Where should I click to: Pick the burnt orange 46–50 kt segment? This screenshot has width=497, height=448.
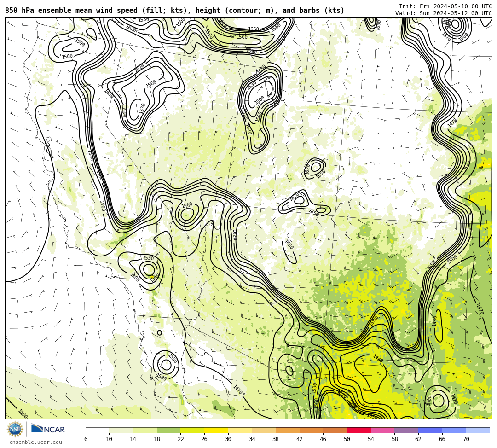(x=335, y=430)
